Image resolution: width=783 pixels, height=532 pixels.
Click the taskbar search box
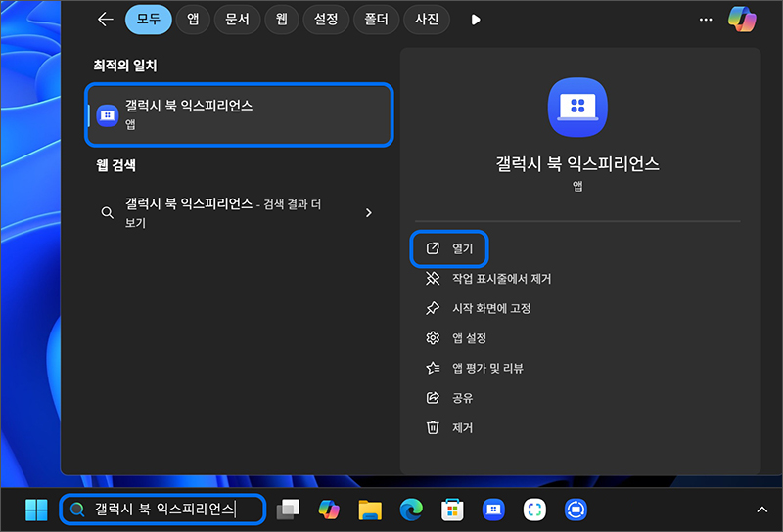162,510
